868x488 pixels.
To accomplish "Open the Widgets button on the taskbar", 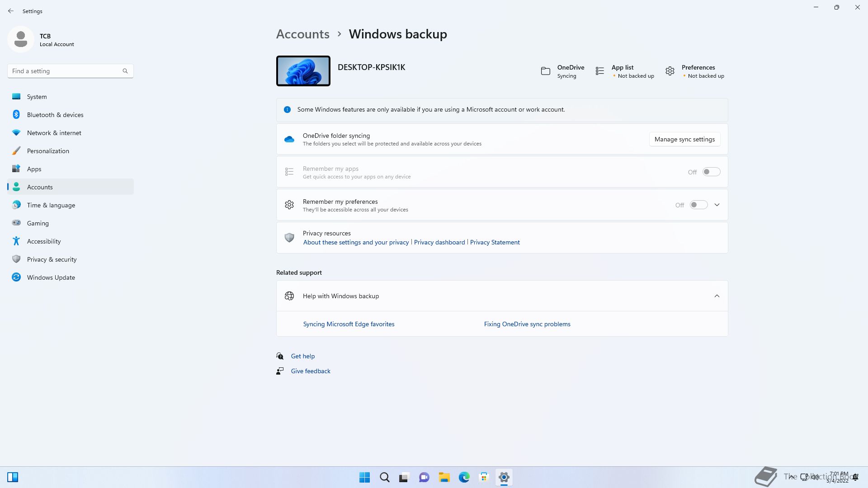I will pos(13,477).
